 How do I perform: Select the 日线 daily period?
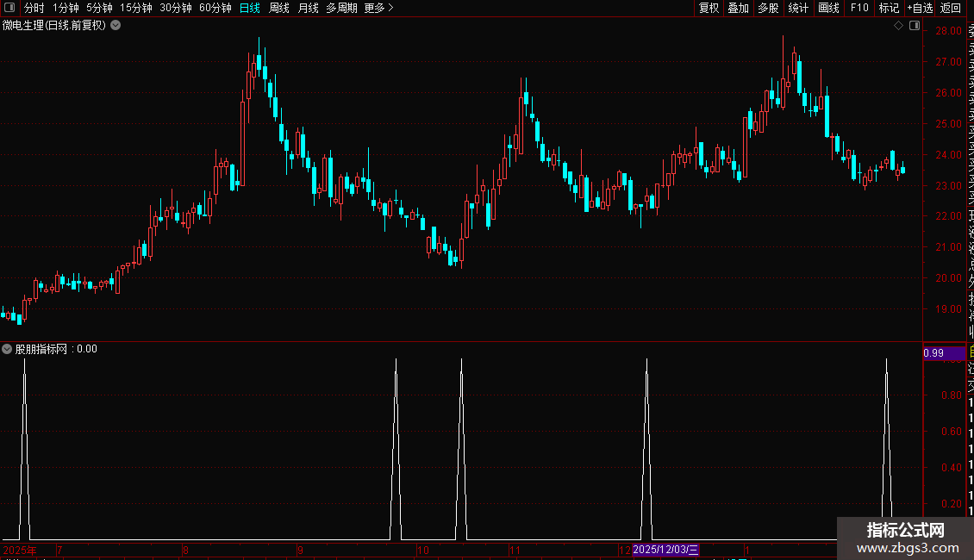tap(250, 8)
